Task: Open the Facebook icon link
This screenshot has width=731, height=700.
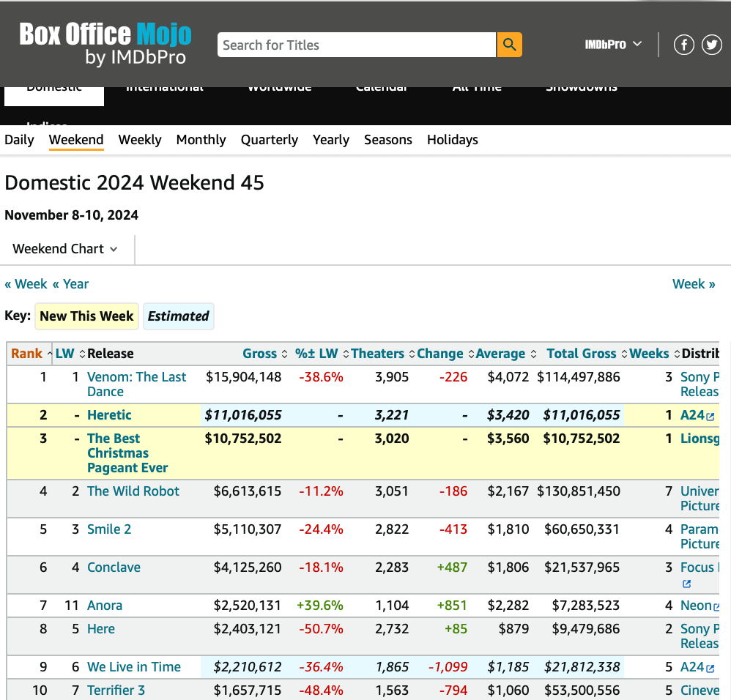Action: point(684,45)
